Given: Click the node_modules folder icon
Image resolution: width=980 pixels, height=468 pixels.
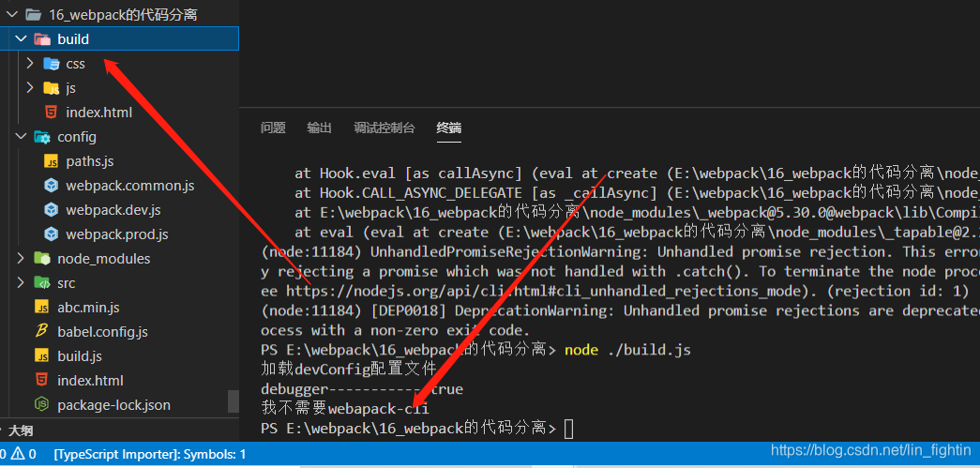Looking at the screenshot, I should pos(42,258).
